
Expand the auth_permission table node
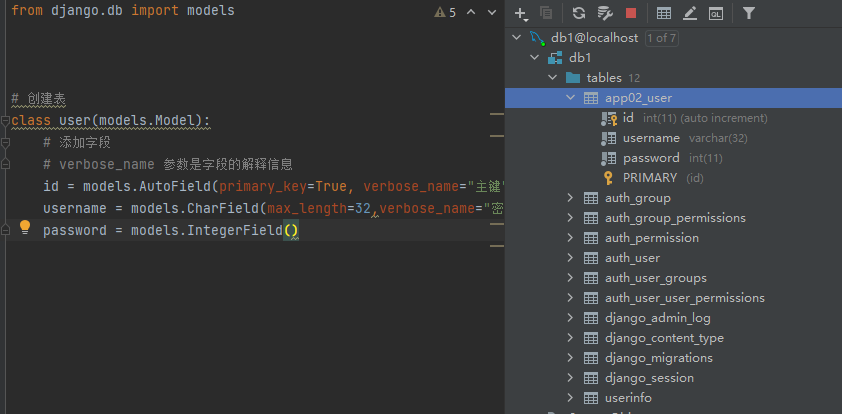coord(570,238)
